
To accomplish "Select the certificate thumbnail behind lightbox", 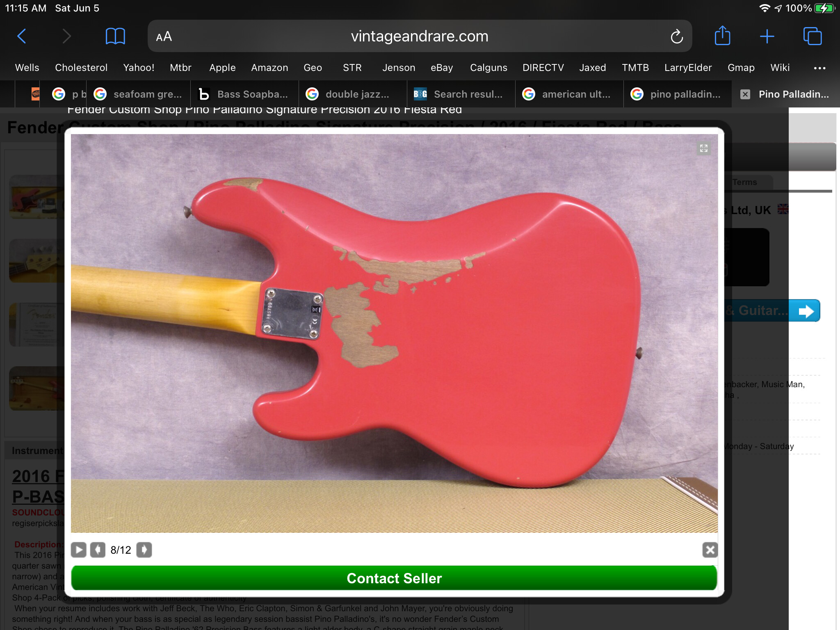I will point(37,325).
